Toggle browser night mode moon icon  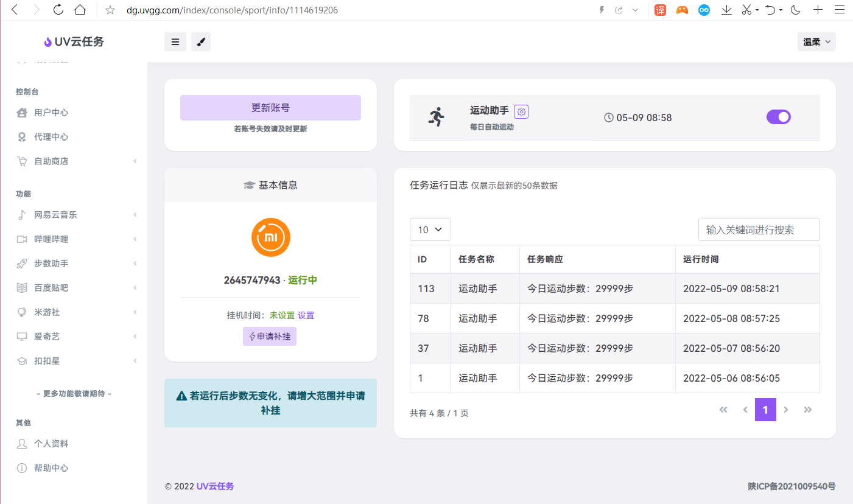click(795, 10)
